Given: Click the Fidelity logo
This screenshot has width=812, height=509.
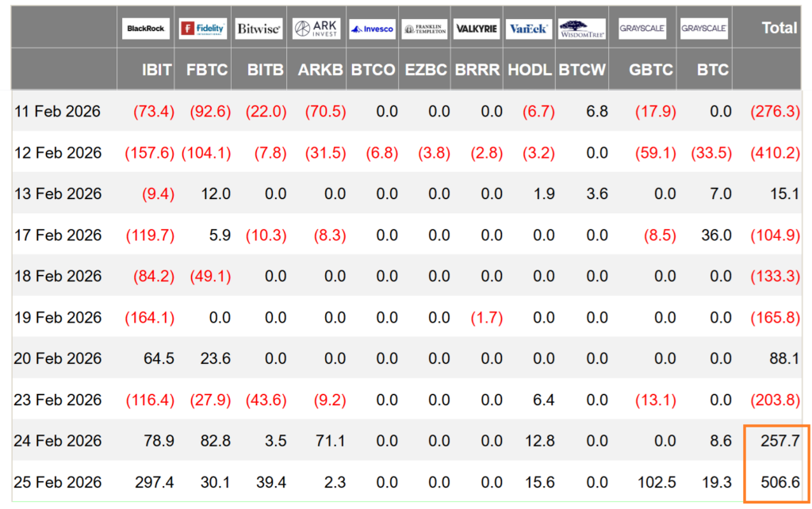Looking at the screenshot, I should point(203,29).
